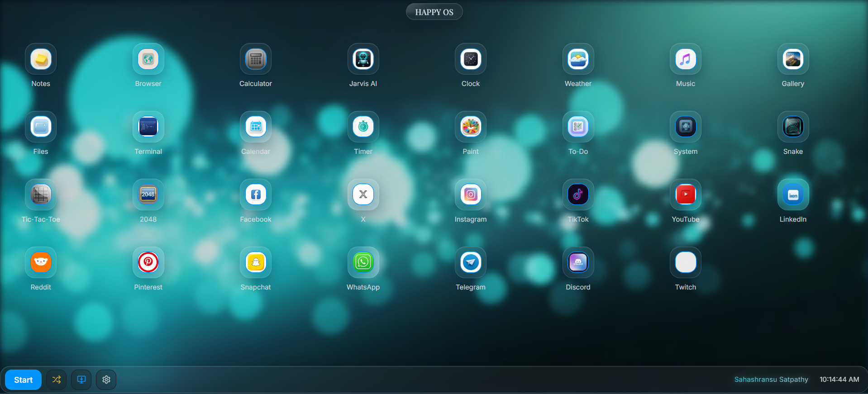Open the Files app
Viewport: 868px width, 394px height.
(x=41, y=127)
